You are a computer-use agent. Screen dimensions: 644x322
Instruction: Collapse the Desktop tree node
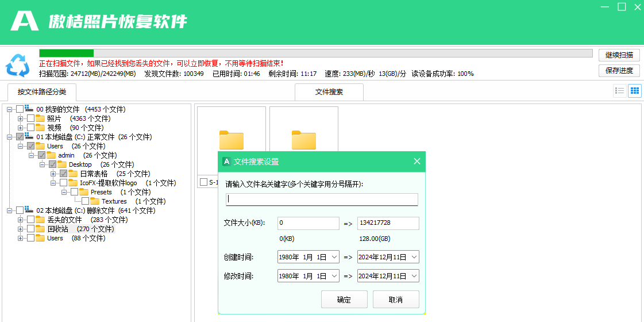tap(43, 164)
